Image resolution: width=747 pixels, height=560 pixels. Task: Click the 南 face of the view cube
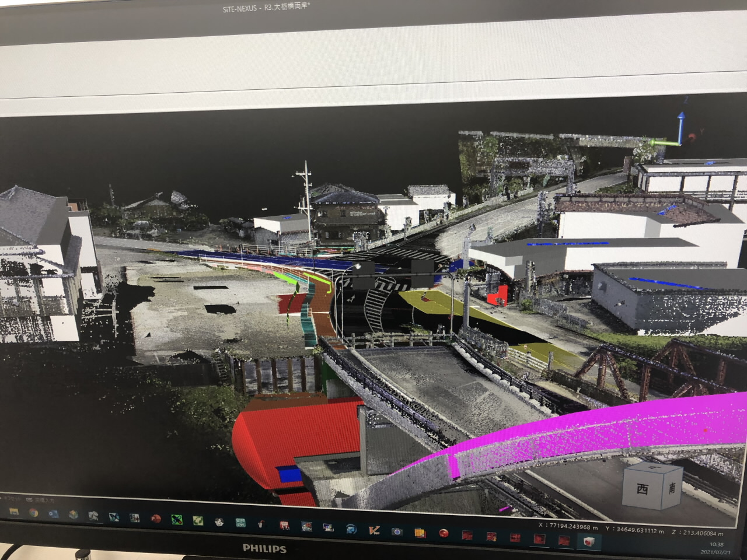(x=672, y=488)
